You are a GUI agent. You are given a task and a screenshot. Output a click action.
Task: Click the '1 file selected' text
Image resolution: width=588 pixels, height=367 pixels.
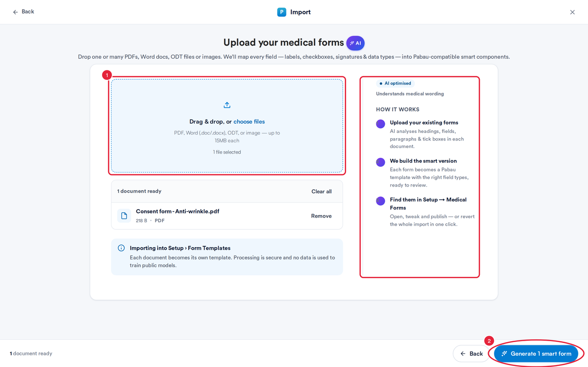click(x=227, y=152)
